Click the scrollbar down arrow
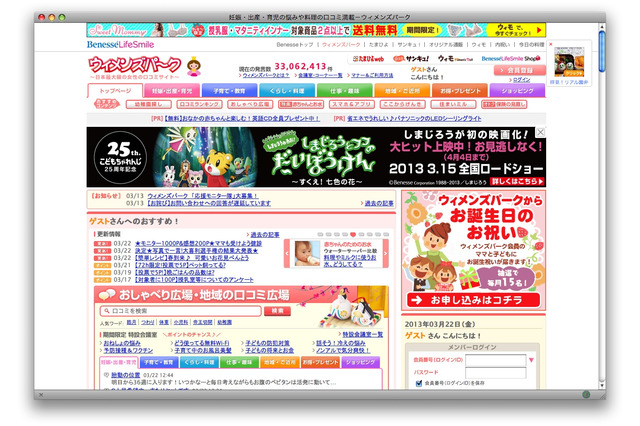640x426 pixels. coord(602,385)
